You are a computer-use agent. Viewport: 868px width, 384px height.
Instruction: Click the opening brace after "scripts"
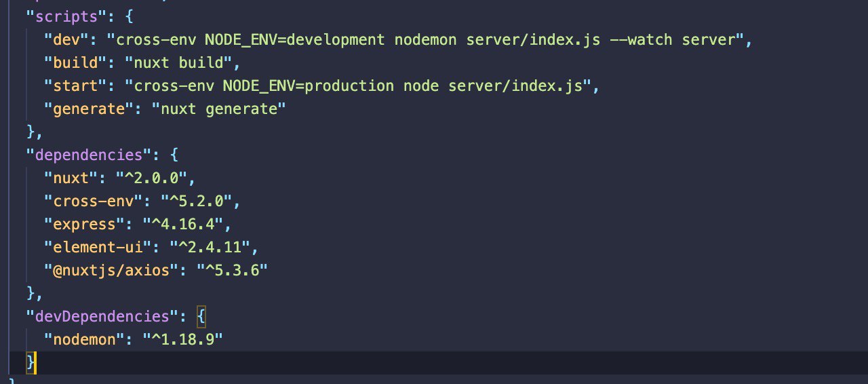coord(129,17)
